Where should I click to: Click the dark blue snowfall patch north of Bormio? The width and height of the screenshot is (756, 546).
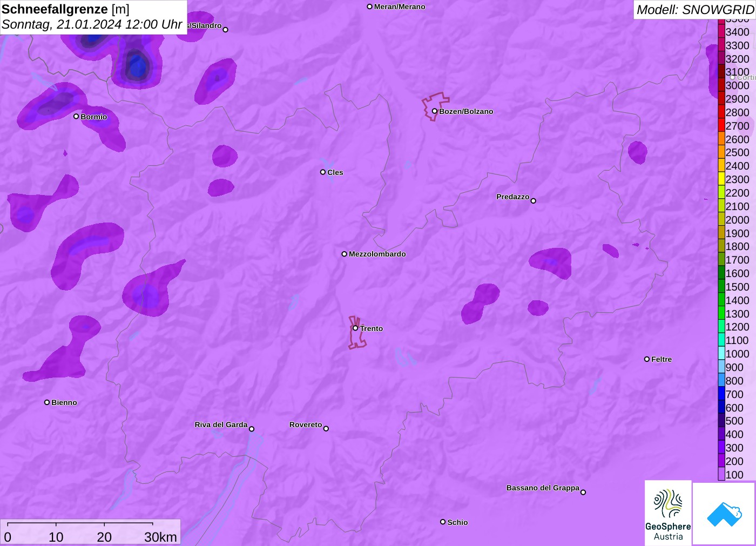coord(137,66)
